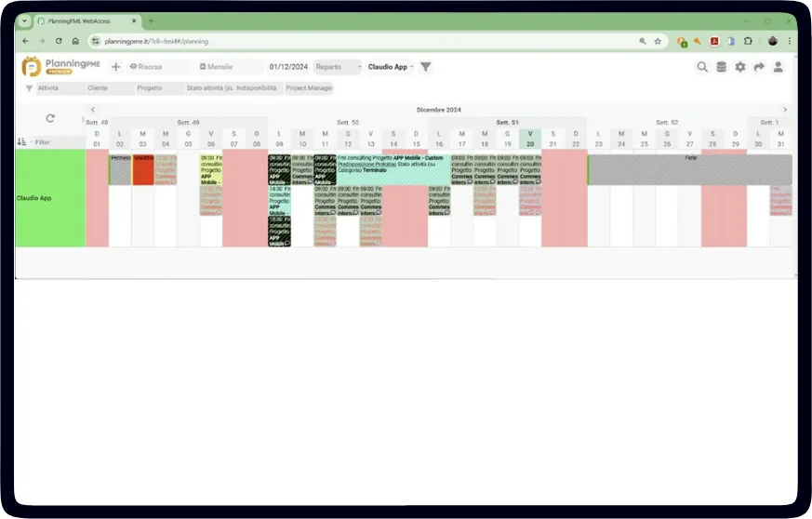
Task: Select the highlighted day V 20 column header
Action: point(530,139)
